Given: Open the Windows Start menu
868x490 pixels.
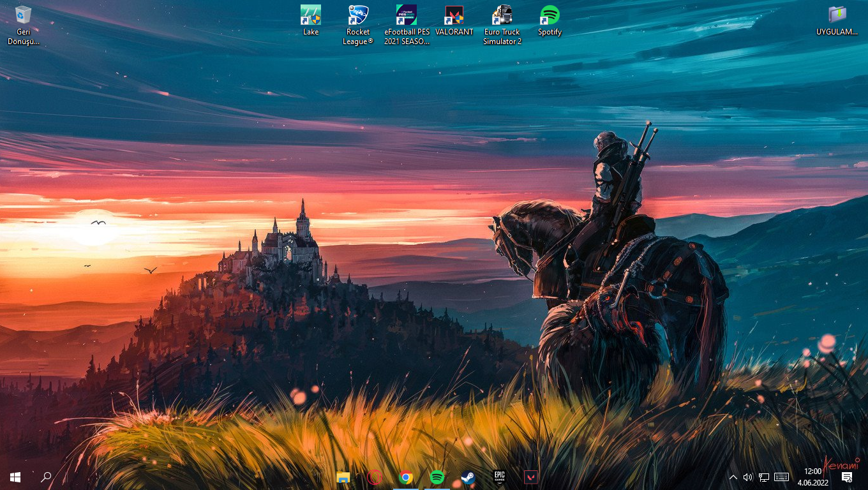Looking at the screenshot, I should click(x=15, y=477).
